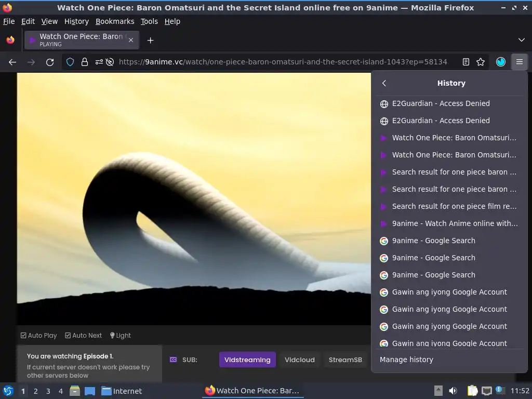The image size is (532, 399).
Task: Open the network monitor tray icon
Action: tap(486, 391)
